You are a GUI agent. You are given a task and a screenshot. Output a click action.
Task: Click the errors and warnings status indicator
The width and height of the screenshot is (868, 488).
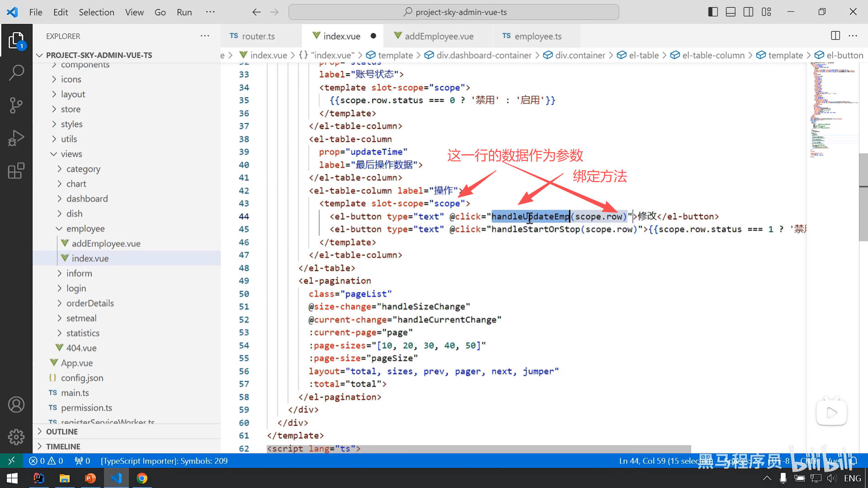(x=46, y=461)
